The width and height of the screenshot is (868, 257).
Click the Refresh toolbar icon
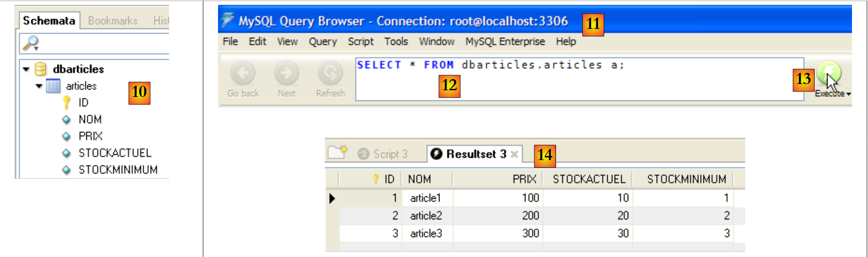point(330,73)
